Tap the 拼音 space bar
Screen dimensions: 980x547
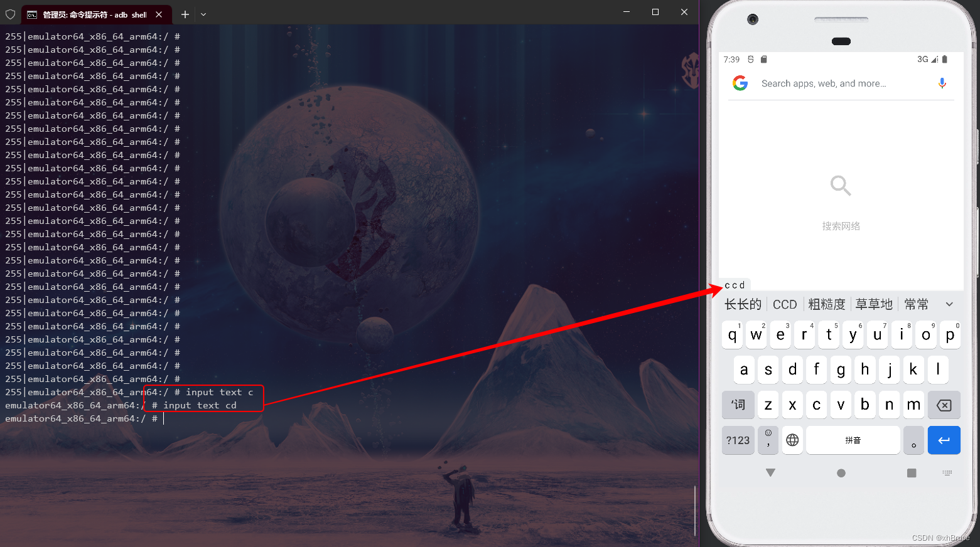tap(853, 440)
